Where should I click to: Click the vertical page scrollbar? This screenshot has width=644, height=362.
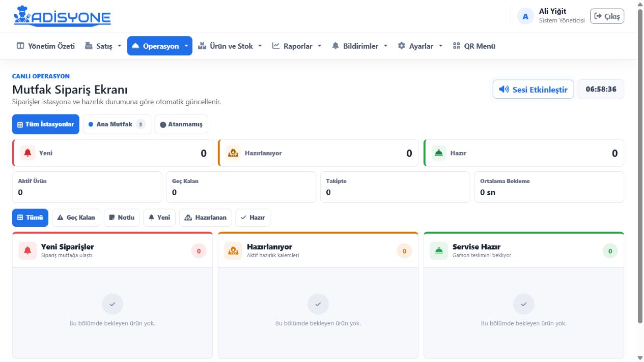[640, 168]
